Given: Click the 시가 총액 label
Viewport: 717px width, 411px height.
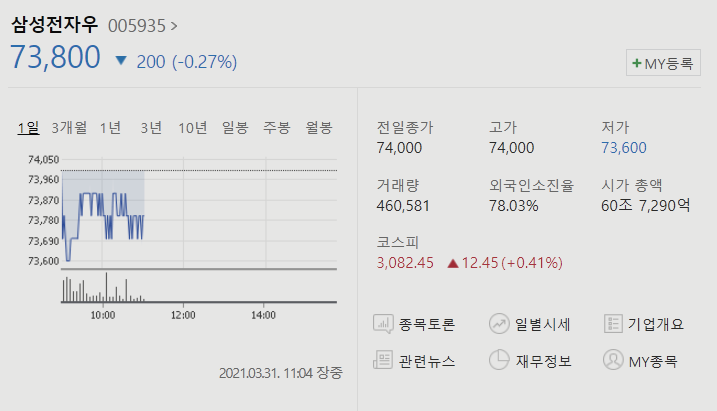Looking at the screenshot, I should (631, 186).
